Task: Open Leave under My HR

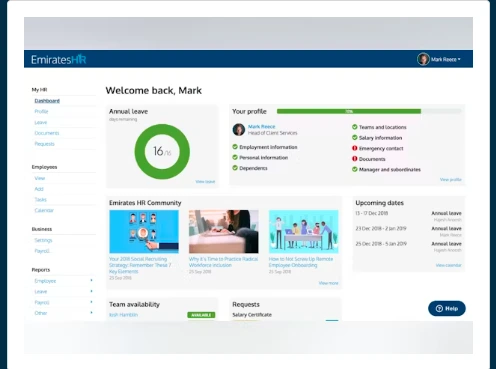Action: [x=41, y=122]
